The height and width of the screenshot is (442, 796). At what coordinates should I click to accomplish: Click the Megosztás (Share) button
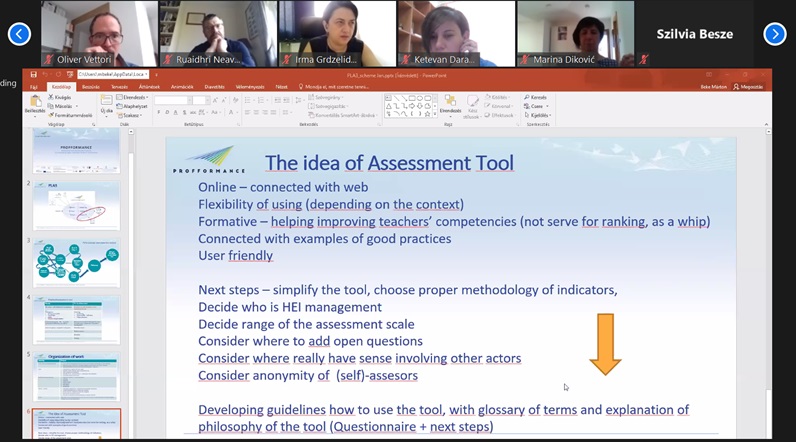tap(748, 87)
